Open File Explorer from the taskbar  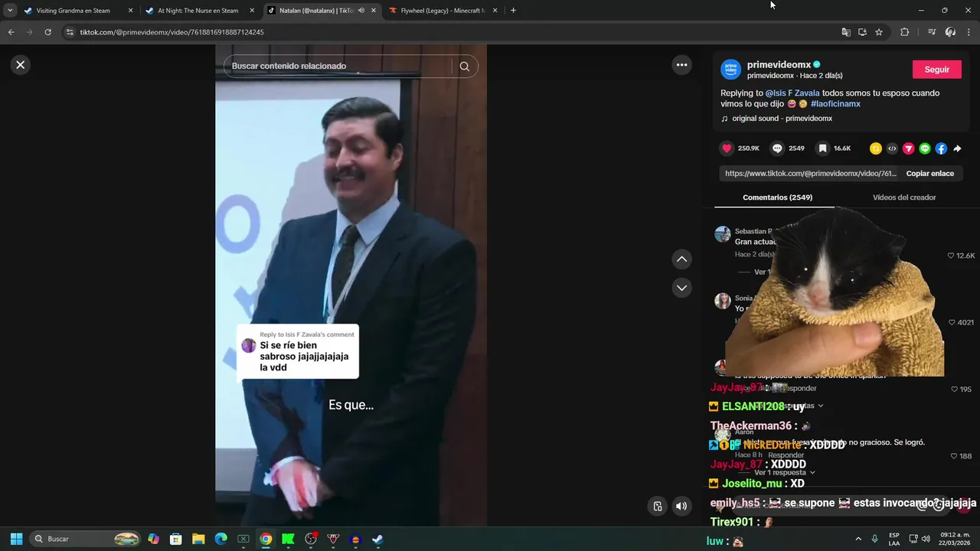click(x=198, y=539)
